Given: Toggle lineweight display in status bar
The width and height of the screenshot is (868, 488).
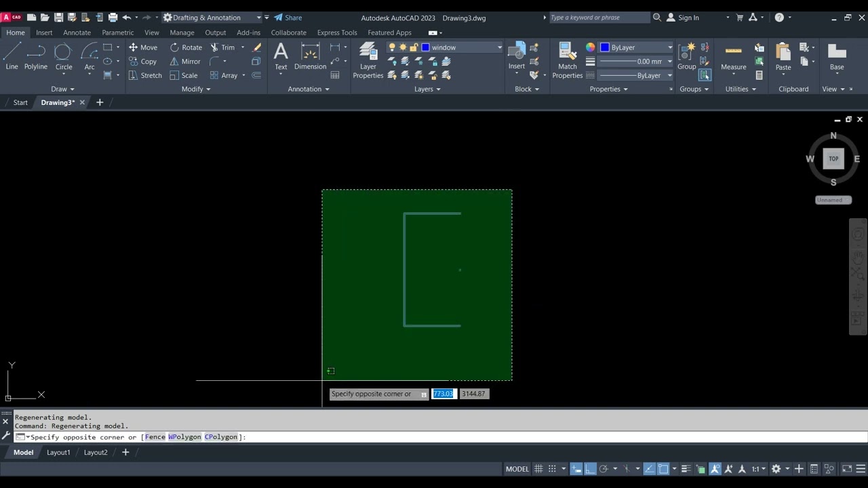Looking at the screenshot, I should pyautogui.click(x=686, y=469).
